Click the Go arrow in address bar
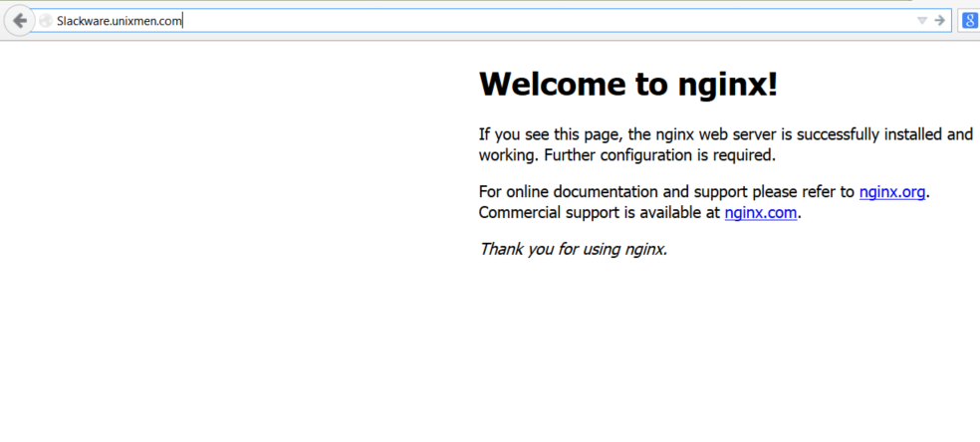980x442 pixels. tap(939, 21)
